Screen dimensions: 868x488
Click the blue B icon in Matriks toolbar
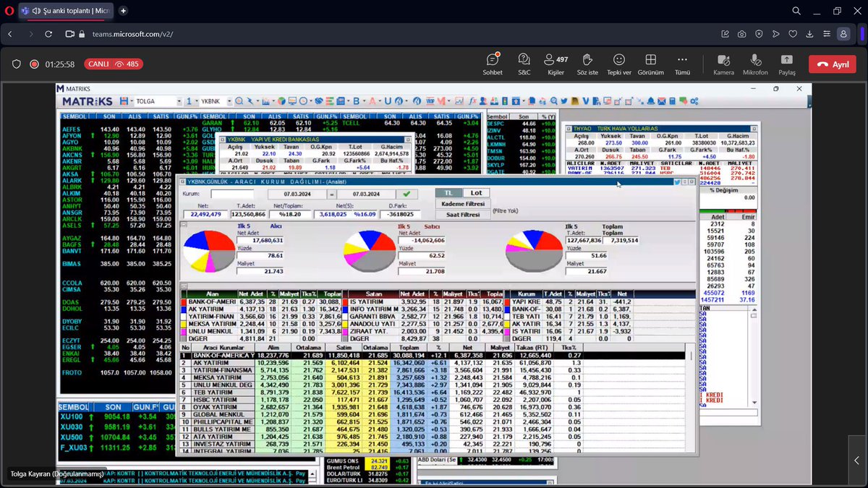(356, 101)
